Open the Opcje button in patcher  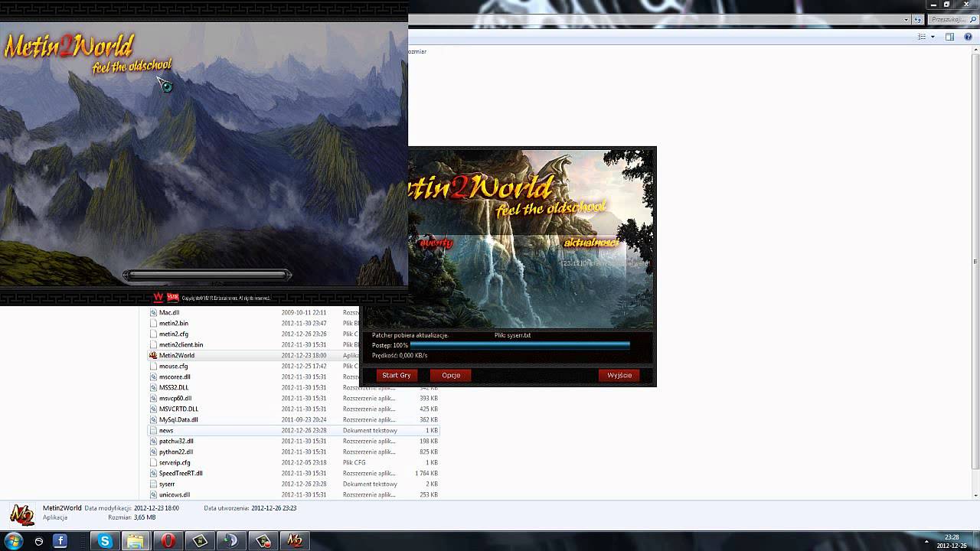point(451,375)
